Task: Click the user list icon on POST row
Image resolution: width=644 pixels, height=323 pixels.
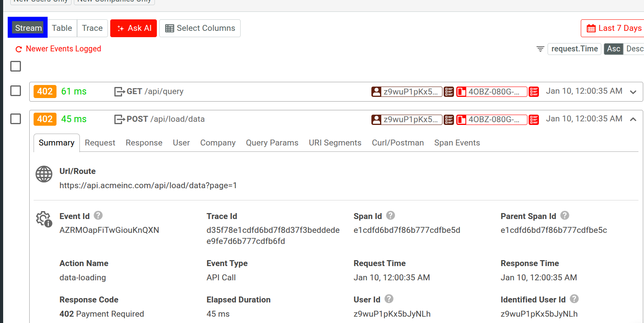Action: (449, 119)
